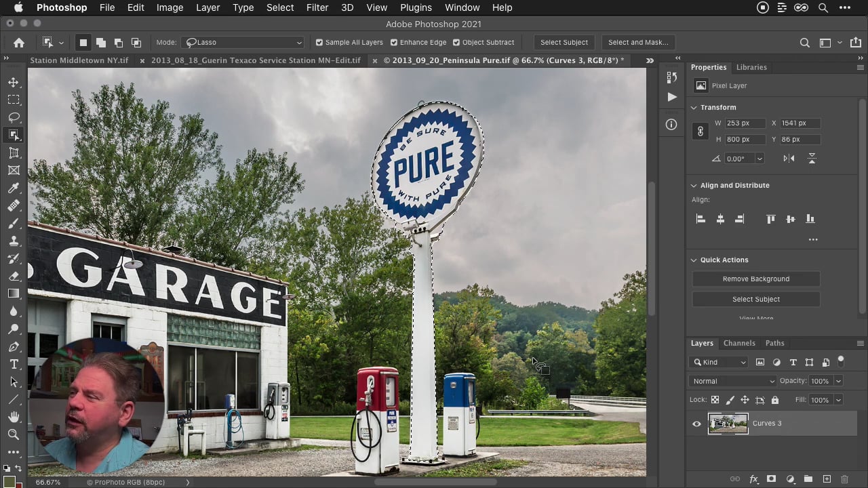868x488 pixels.
Task: Switch to the Libraries tab
Action: (751, 67)
